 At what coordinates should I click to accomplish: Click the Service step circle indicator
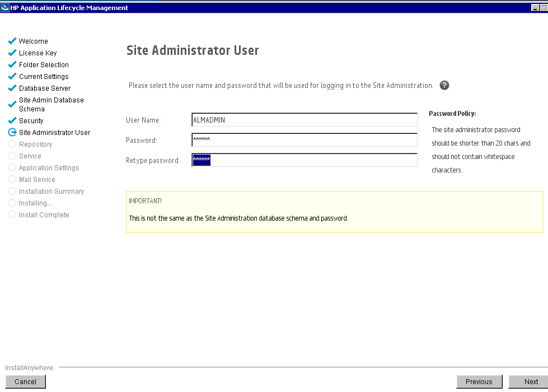12,156
